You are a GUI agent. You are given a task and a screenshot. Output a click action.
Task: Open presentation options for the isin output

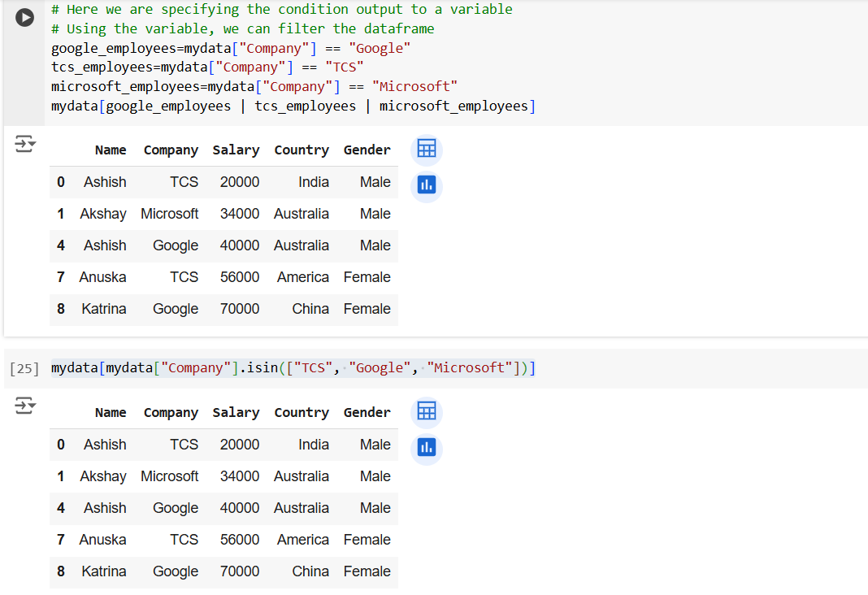(24, 405)
